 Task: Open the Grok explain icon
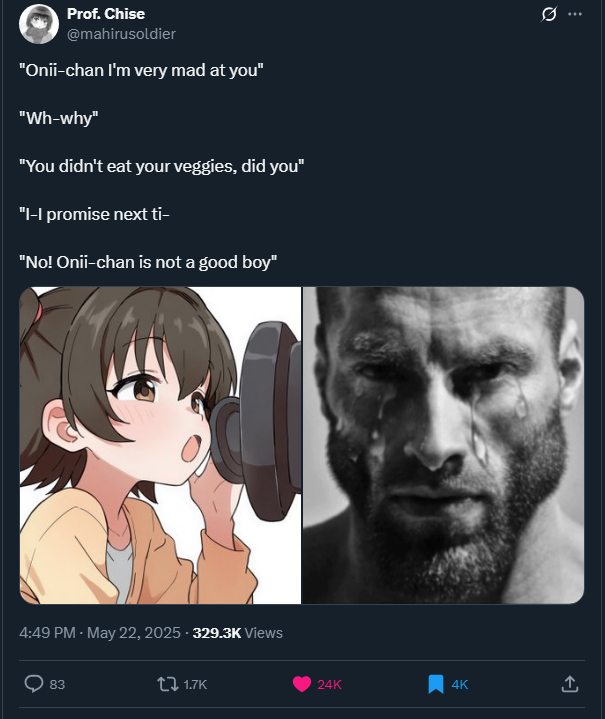tap(549, 14)
